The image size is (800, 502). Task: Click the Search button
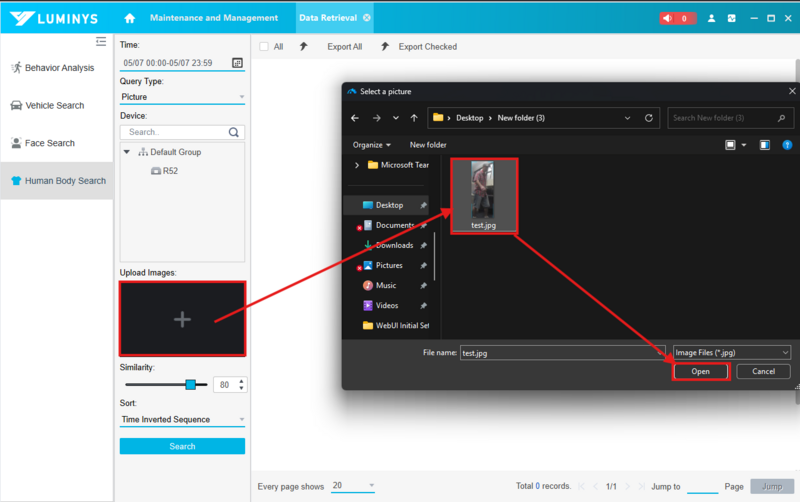click(x=182, y=446)
